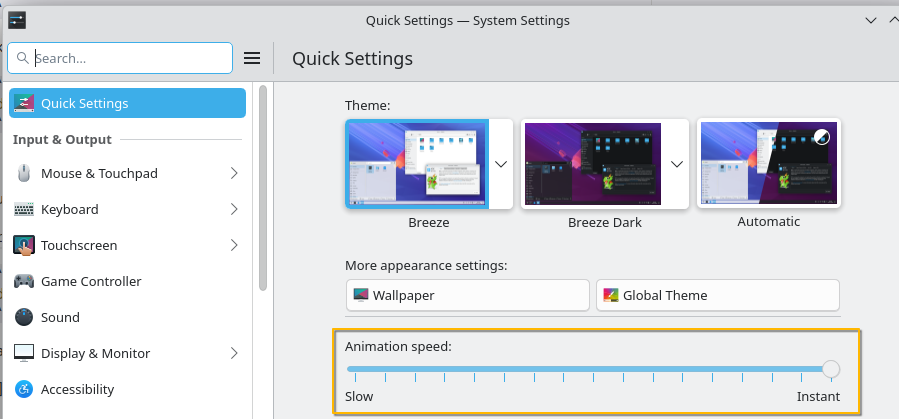Select the Breeze Dark theme thumbnail
The height and width of the screenshot is (419, 899).
pos(592,163)
